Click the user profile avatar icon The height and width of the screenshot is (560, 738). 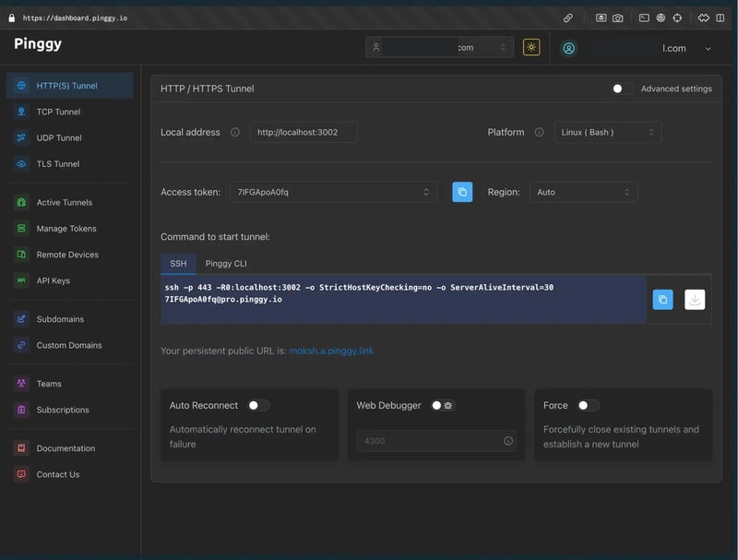click(568, 48)
